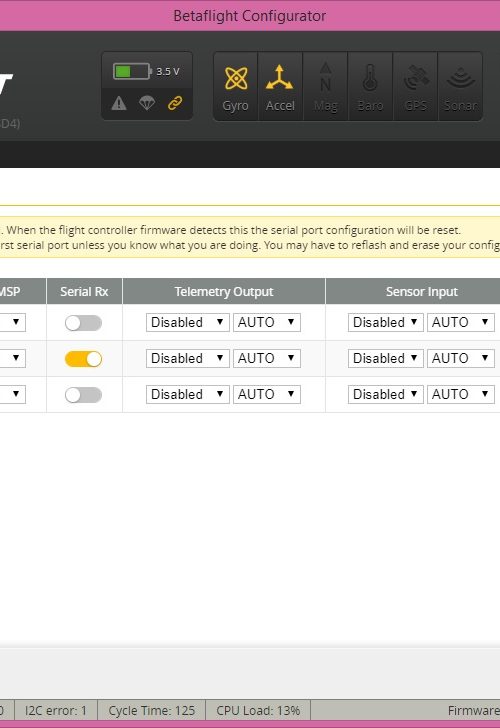Click the Sonar sensor icon

click(460, 87)
